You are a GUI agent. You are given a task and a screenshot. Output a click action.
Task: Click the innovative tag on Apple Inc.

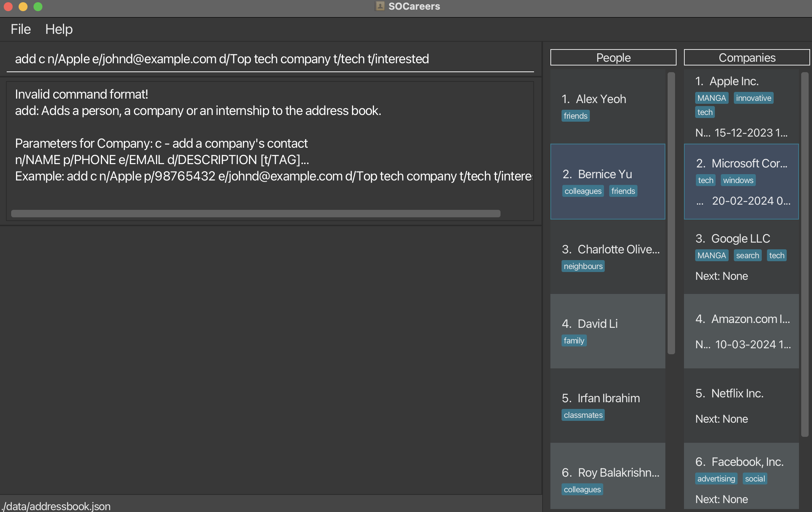(x=753, y=98)
